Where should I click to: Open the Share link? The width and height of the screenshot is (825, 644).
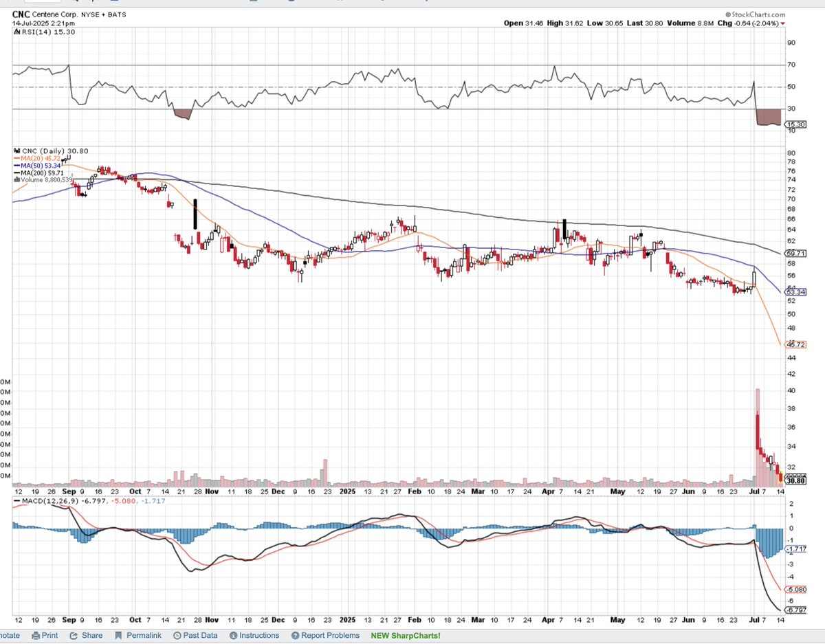[85, 635]
